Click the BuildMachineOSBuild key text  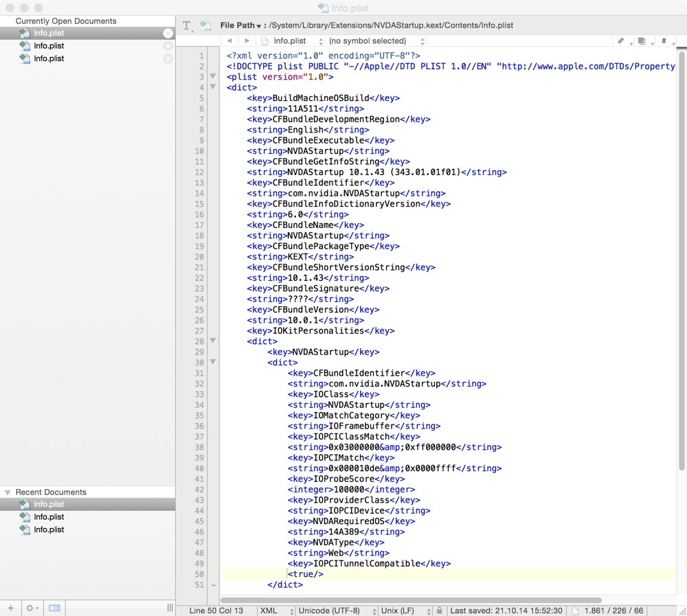tap(321, 98)
